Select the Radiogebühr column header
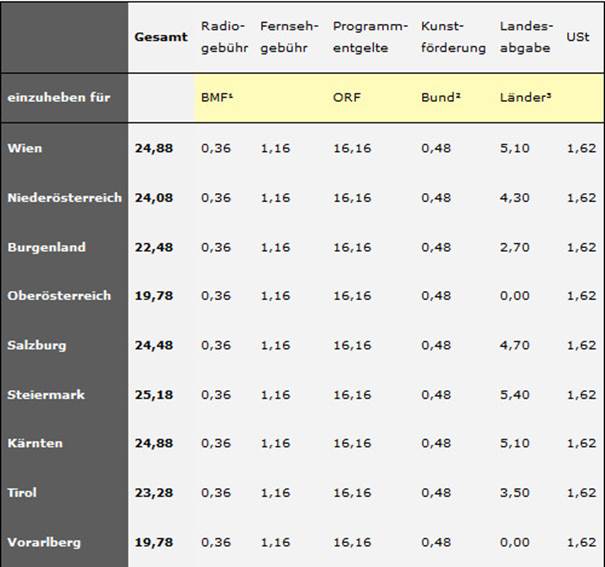This screenshot has width=605, height=567. 223,36
